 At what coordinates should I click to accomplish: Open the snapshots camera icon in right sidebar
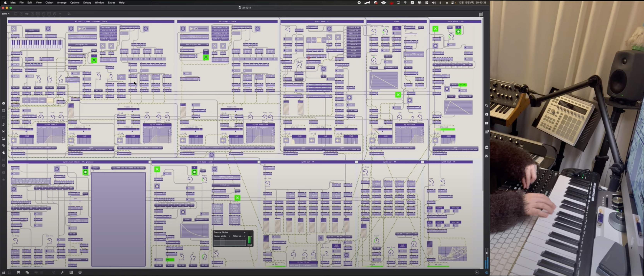[x=487, y=147]
